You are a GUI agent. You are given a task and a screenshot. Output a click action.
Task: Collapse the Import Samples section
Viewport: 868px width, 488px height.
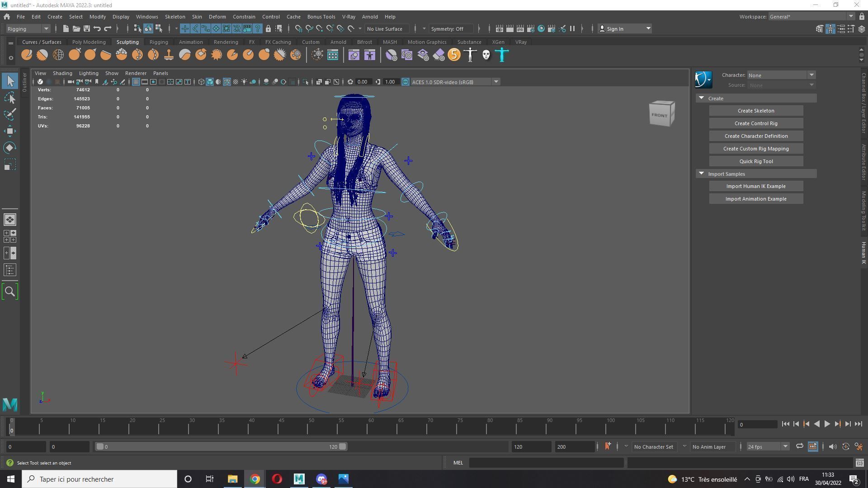701,174
